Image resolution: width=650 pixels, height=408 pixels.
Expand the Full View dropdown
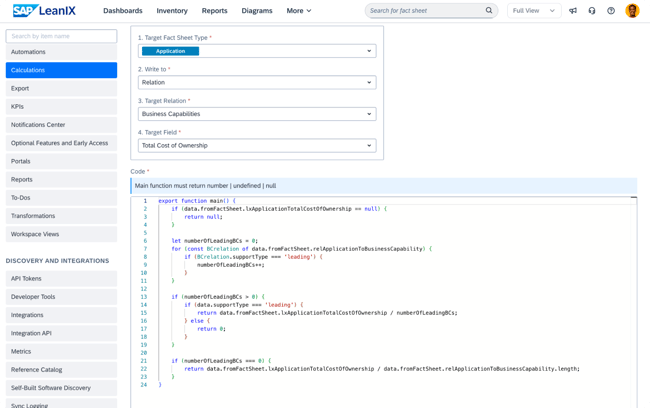tap(533, 11)
